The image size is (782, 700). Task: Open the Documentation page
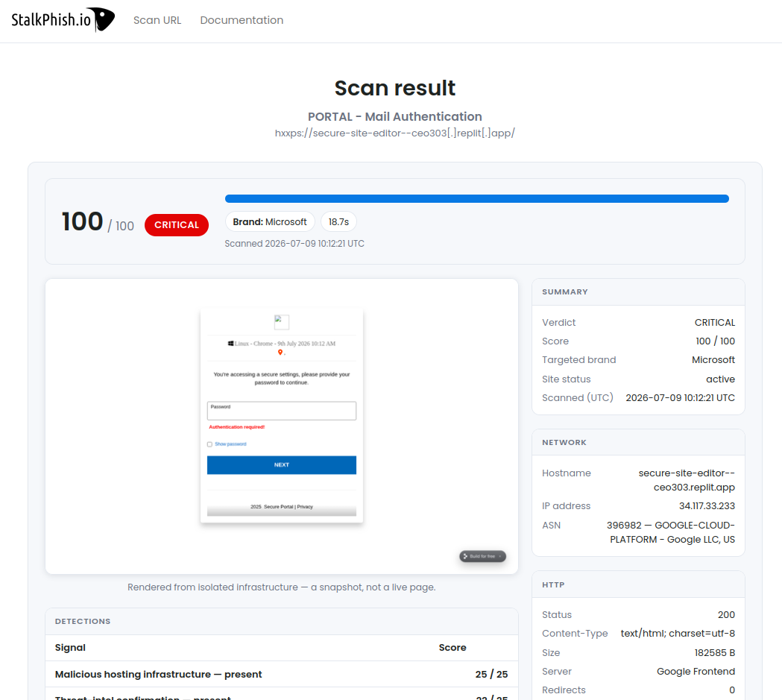coord(242,20)
